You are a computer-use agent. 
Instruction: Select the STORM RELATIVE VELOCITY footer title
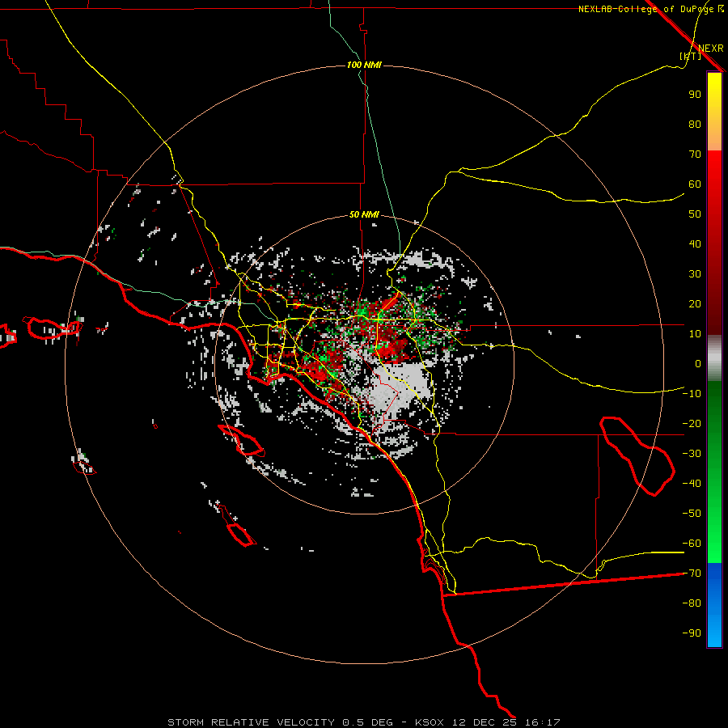click(251, 722)
